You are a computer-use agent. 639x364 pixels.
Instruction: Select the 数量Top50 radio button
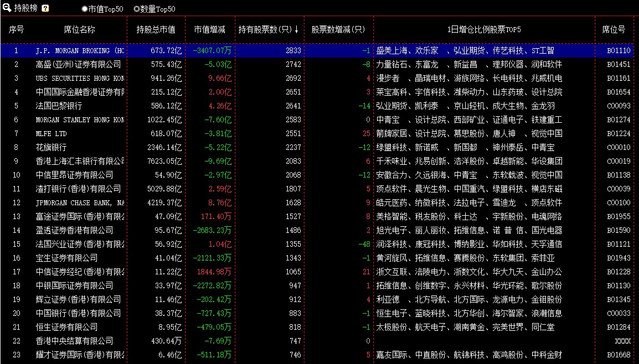coord(137,9)
